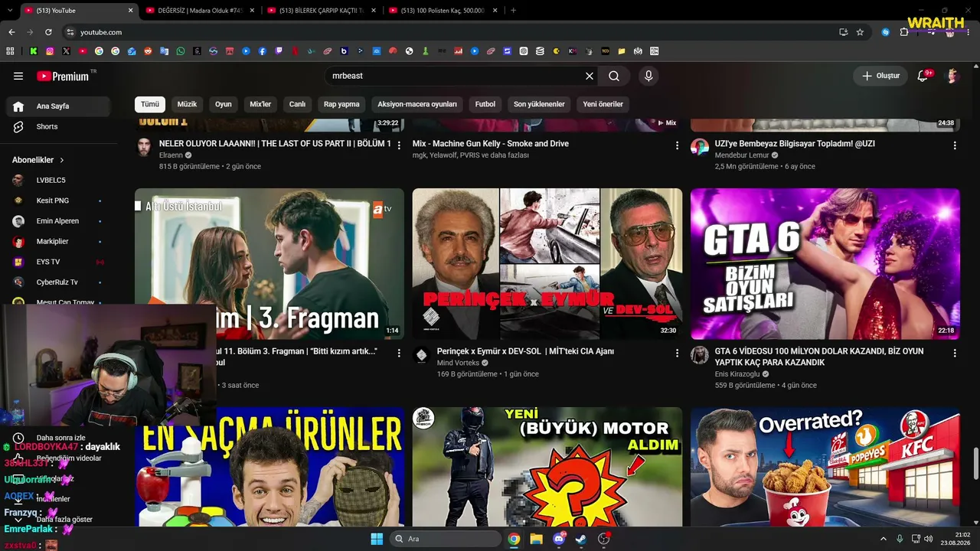Image resolution: width=980 pixels, height=551 pixels.
Task: Open the Mind Vorteks channel avatar
Action: click(422, 355)
